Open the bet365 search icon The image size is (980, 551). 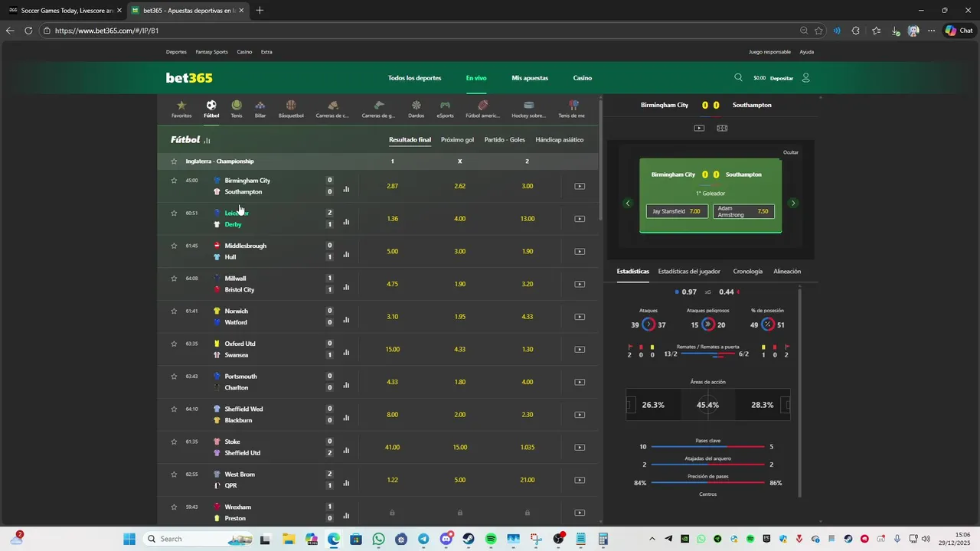pyautogui.click(x=738, y=77)
